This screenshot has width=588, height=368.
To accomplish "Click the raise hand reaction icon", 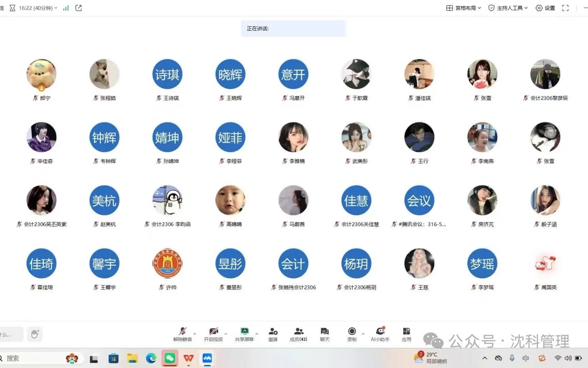I will (35, 334).
